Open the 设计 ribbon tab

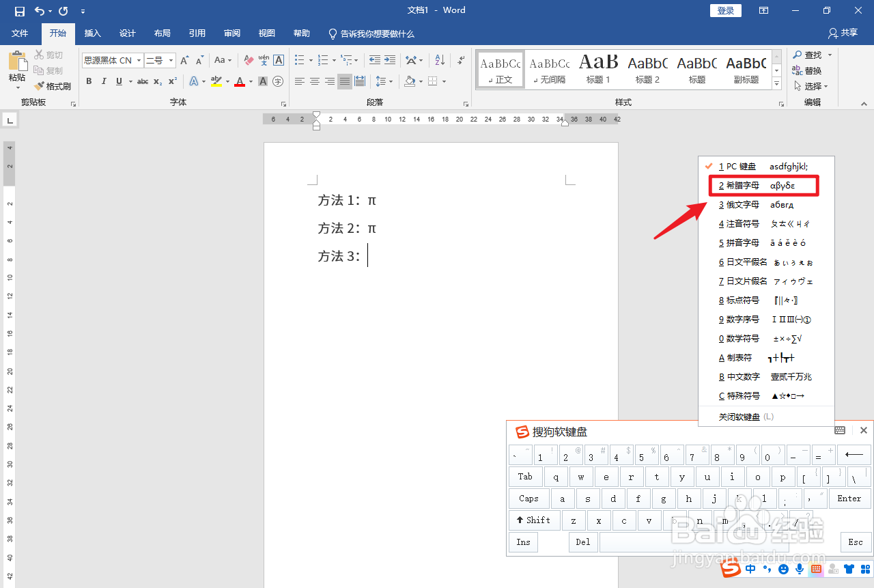(x=127, y=33)
